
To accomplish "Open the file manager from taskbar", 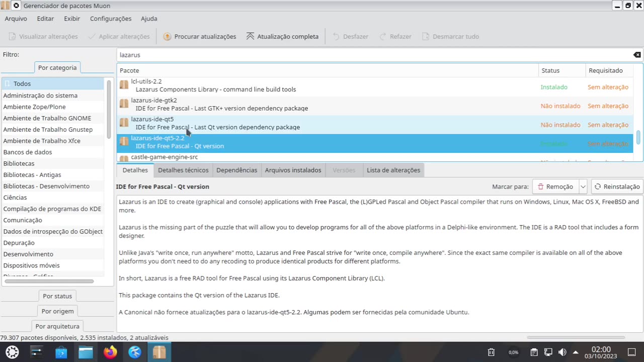I will click(x=86, y=352).
